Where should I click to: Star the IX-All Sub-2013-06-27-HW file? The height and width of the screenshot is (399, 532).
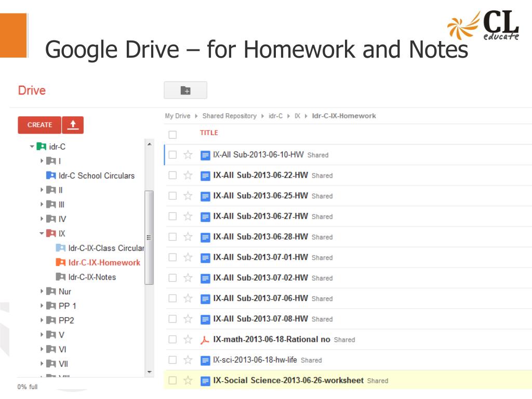188,216
